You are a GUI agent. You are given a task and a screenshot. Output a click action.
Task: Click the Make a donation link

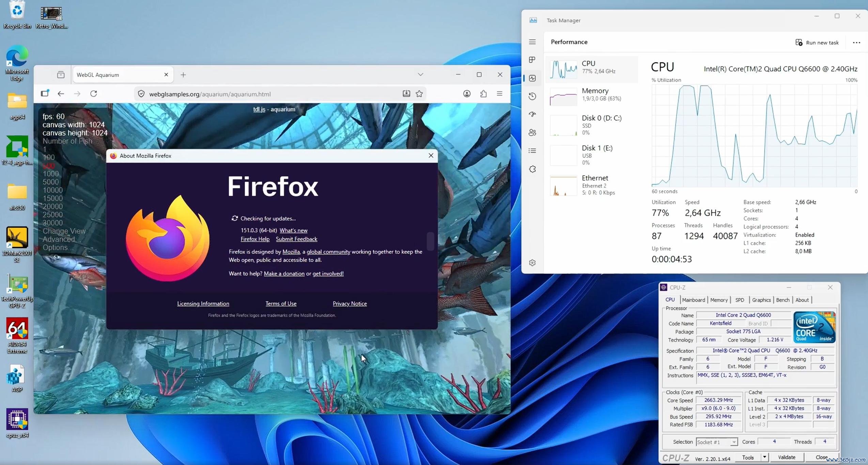tap(284, 273)
